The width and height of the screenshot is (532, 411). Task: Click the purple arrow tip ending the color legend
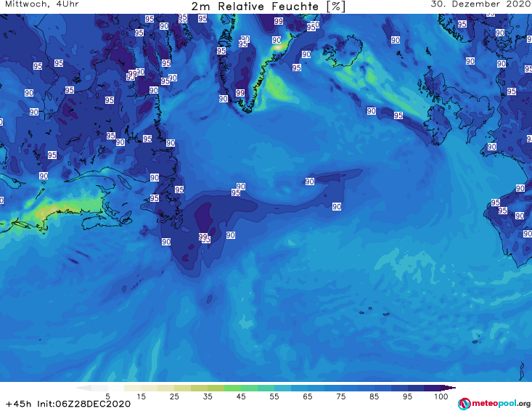click(450, 388)
